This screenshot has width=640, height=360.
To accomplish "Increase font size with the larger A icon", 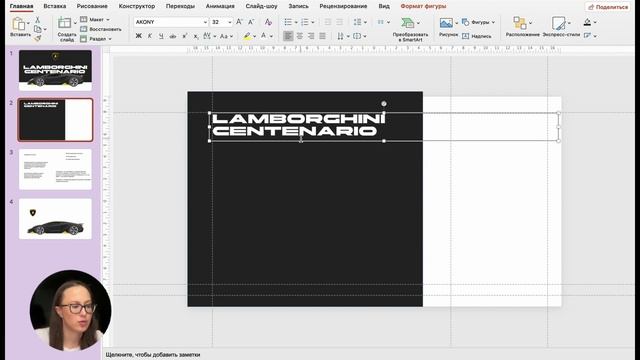I will click(x=240, y=22).
